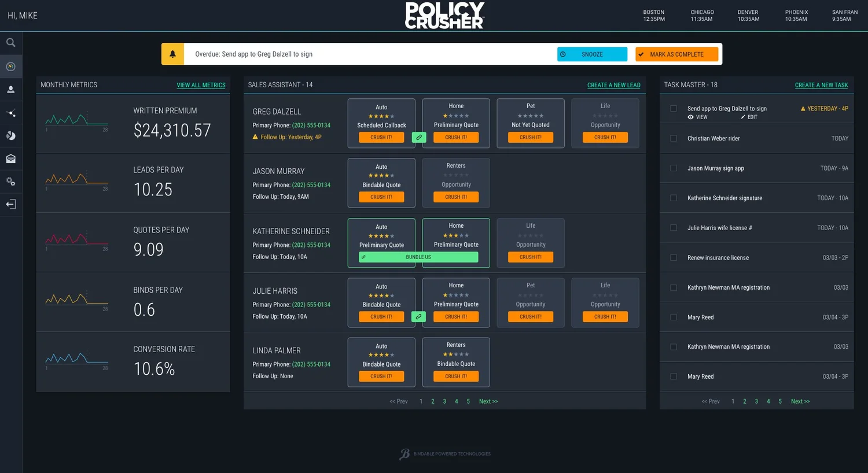Crush It on Jason Murray's Renters card
This screenshot has width=868, height=473.
click(456, 197)
